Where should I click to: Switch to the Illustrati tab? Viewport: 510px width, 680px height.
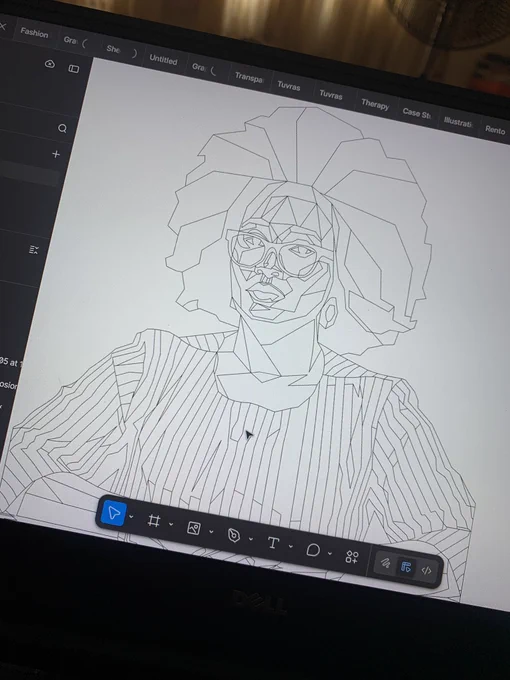[x=458, y=122]
